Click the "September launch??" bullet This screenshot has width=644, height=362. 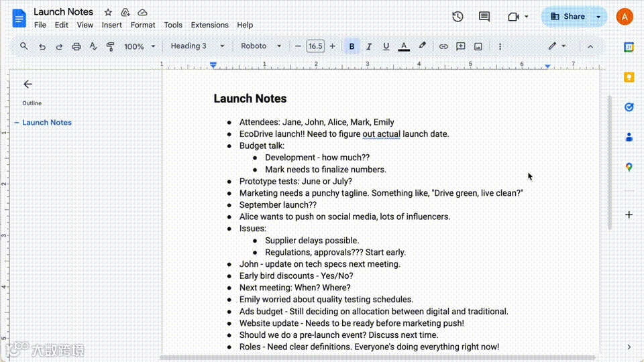pyautogui.click(x=278, y=205)
